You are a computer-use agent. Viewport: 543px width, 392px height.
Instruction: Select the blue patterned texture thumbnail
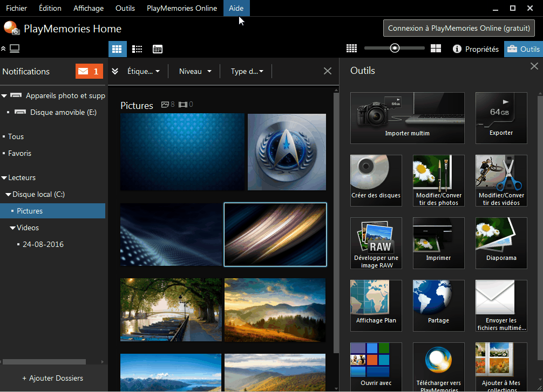[182, 152]
